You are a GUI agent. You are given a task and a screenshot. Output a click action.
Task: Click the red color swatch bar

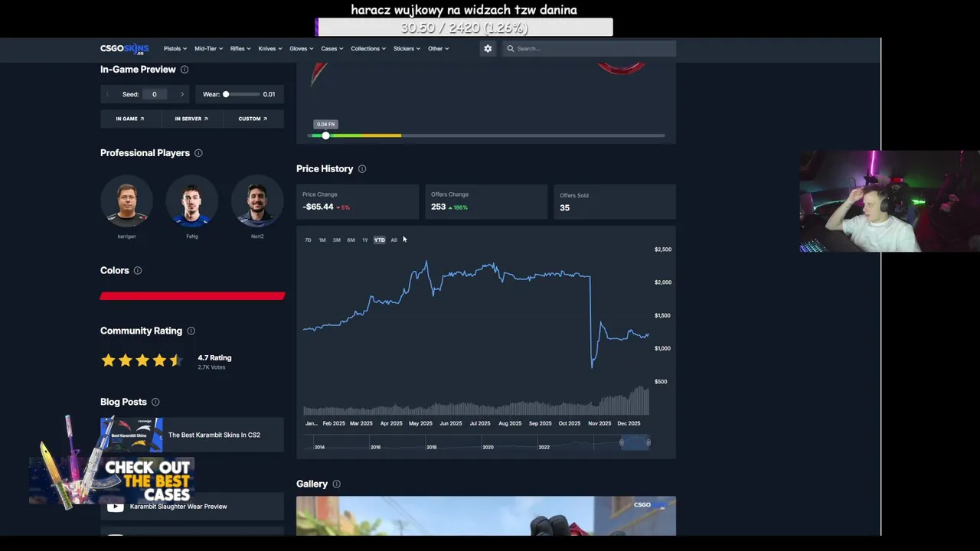(x=192, y=296)
